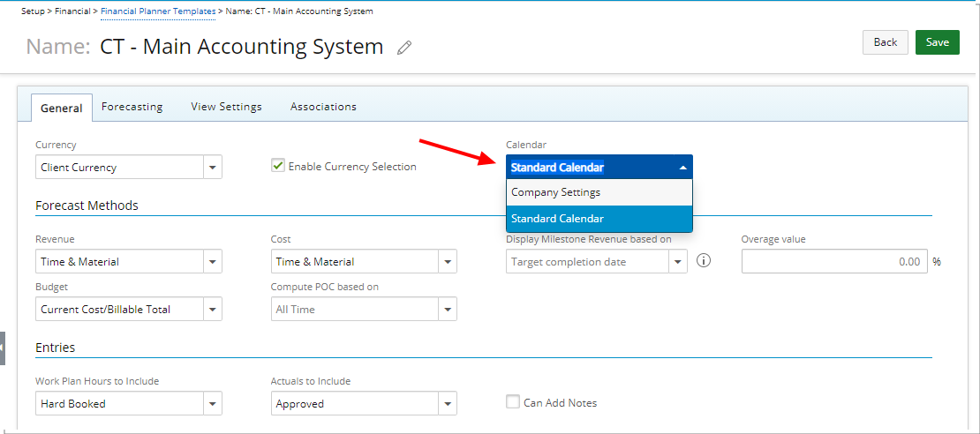Image resolution: width=980 pixels, height=434 pixels.
Task: Expand the Budget dropdown
Action: pos(213,309)
